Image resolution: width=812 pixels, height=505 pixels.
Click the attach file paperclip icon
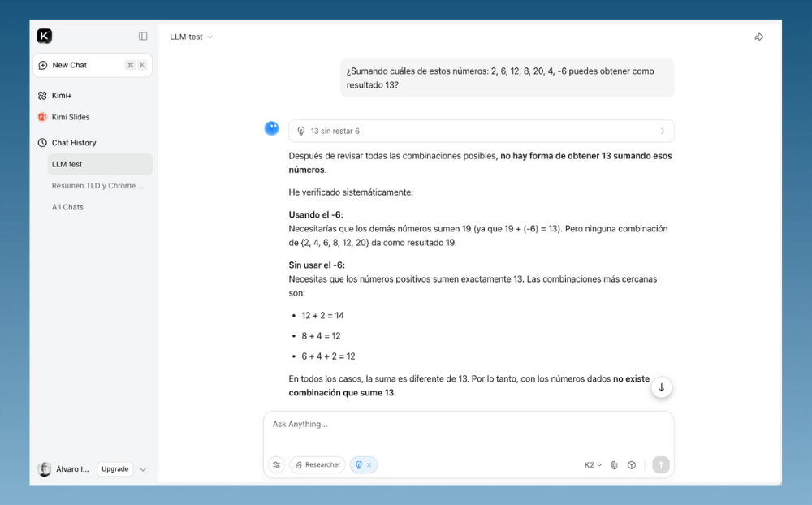click(614, 465)
